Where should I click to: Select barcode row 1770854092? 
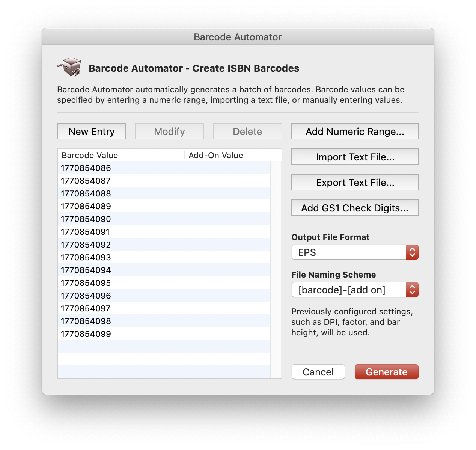click(164, 244)
